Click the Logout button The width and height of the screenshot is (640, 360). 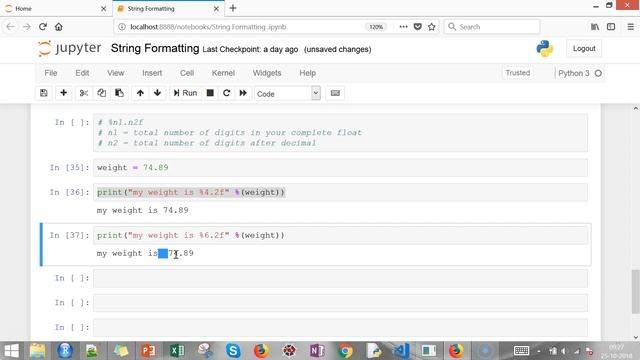(x=584, y=49)
